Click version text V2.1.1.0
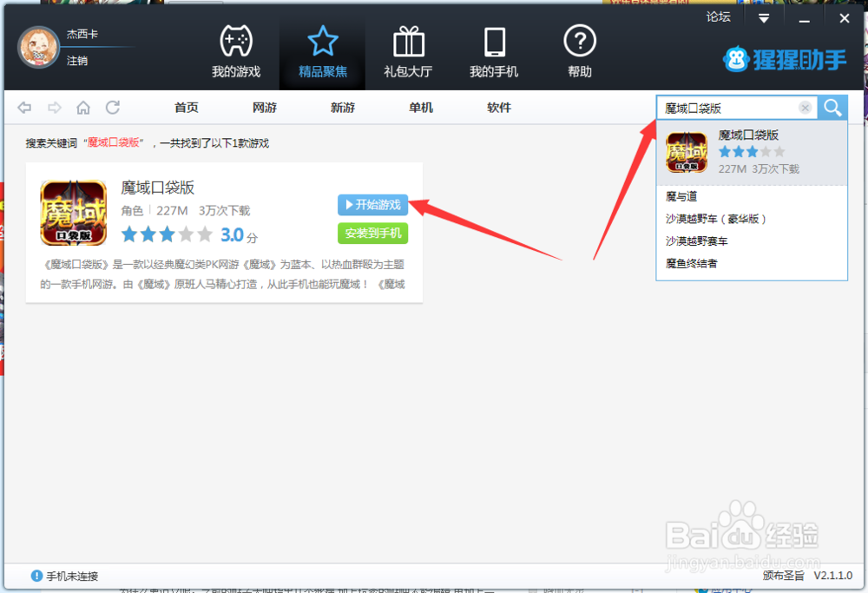This screenshot has width=868, height=593. (832, 576)
